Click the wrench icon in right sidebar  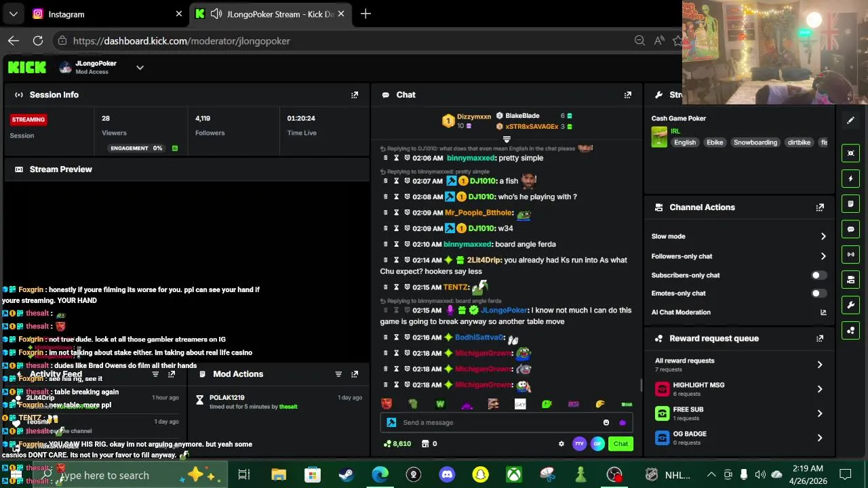click(x=851, y=305)
